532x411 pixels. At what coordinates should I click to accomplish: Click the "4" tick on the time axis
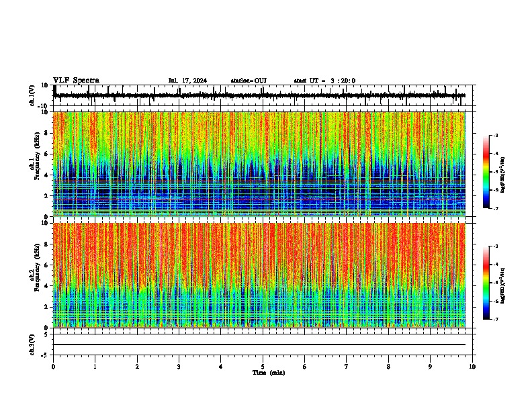tap(221, 367)
